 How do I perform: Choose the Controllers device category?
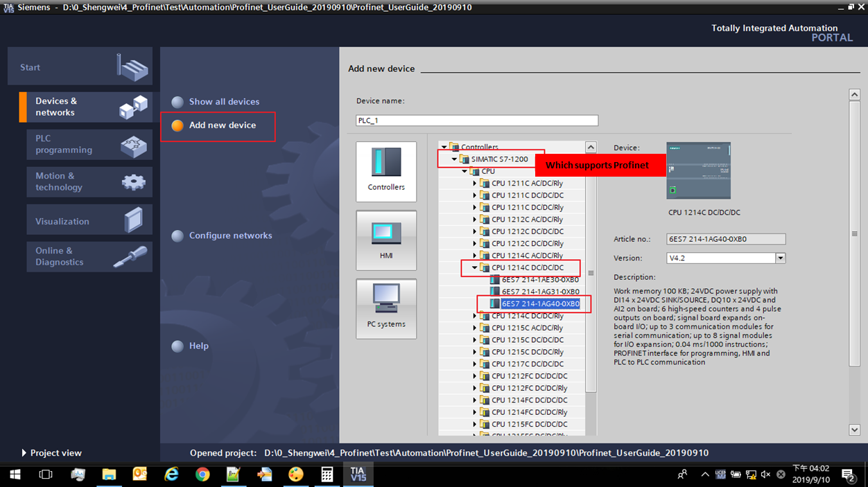(x=386, y=172)
